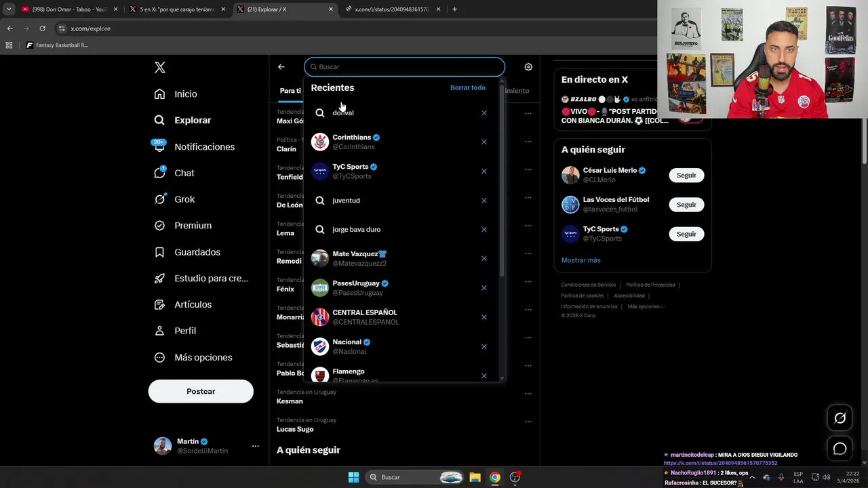Remove Corinthians from recent searches
The height and width of the screenshot is (488, 868).
tap(484, 142)
